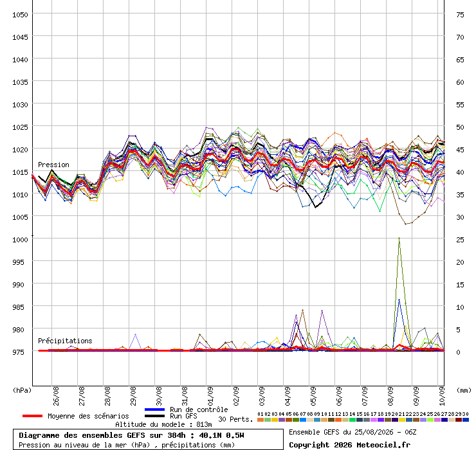
Task: Click the perturbation 02 light green swatch
Action: pos(268,420)
